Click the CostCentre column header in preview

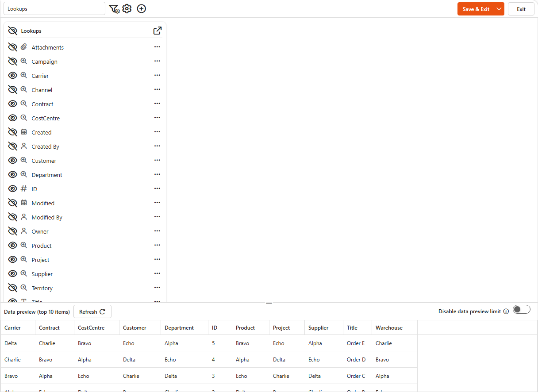coord(96,328)
